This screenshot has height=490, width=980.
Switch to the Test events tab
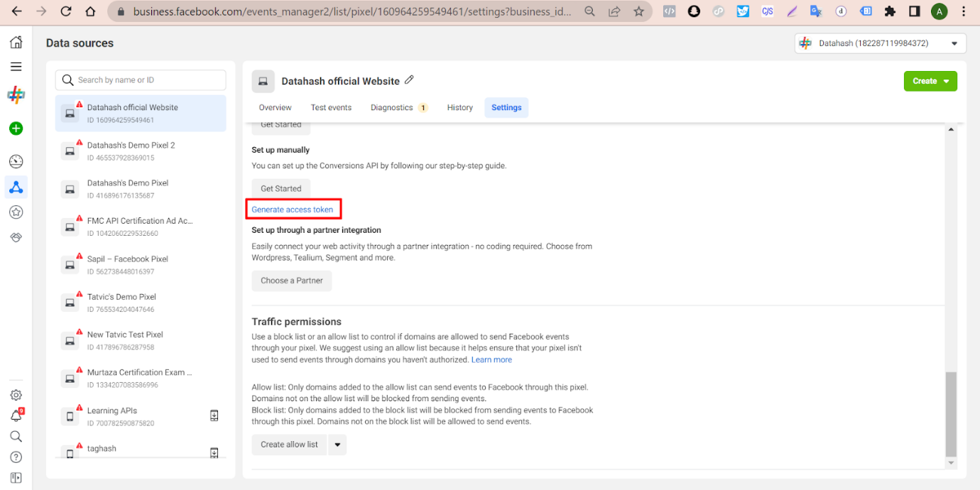(331, 108)
